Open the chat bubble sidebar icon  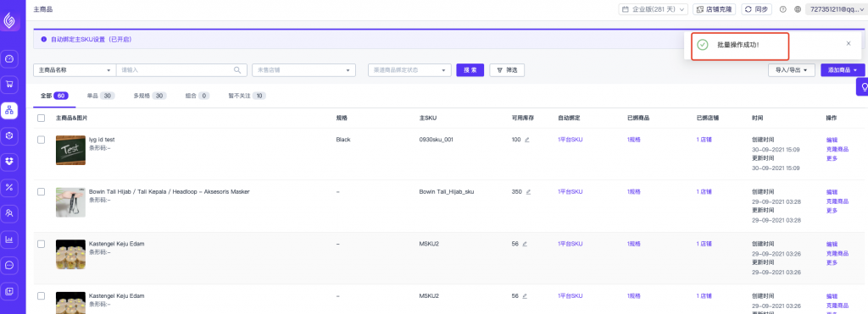8,265
